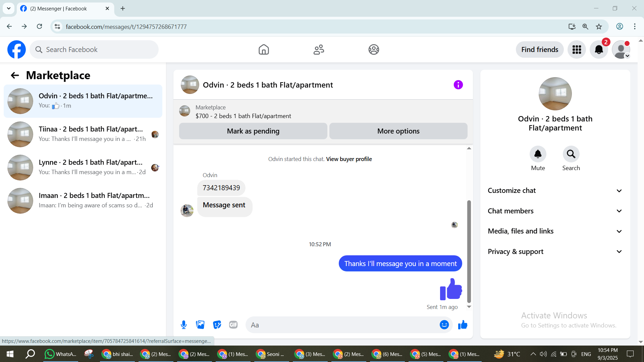This screenshot has height=362, width=644.
Task: Click the Search Facebook field
Action: [94, 50]
